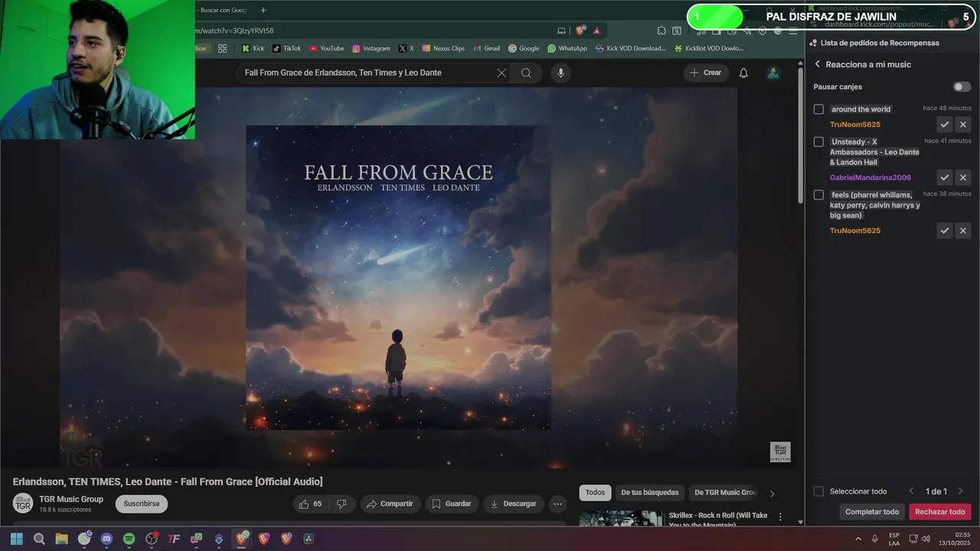Click 'Completar todo' button
Viewport: 980px width, 551px height.
point(872,512)
